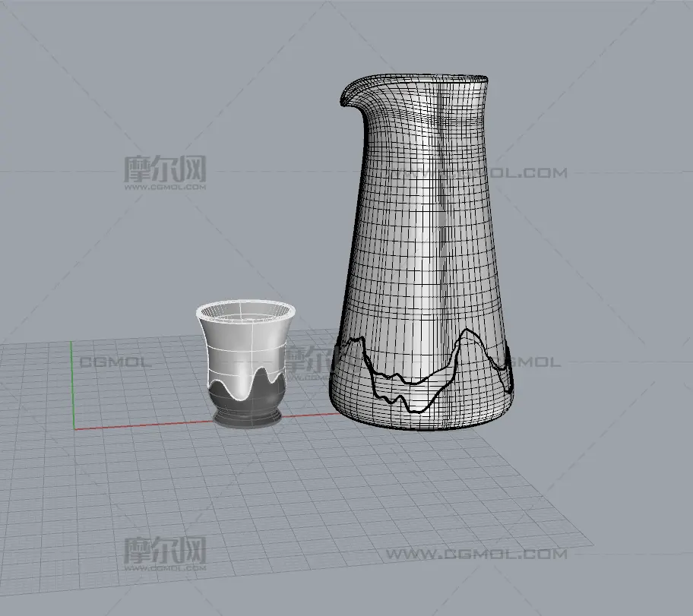Screen dimensions: 693x616
Task: Click the bottom-right WWW.CGMOL.COM text
Action: [476, 554]
